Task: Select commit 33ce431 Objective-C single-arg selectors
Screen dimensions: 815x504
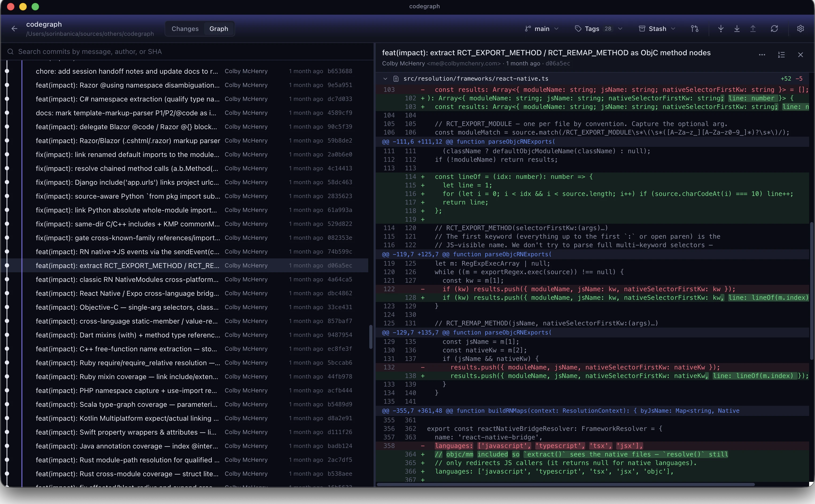Action: coord(184,307)
